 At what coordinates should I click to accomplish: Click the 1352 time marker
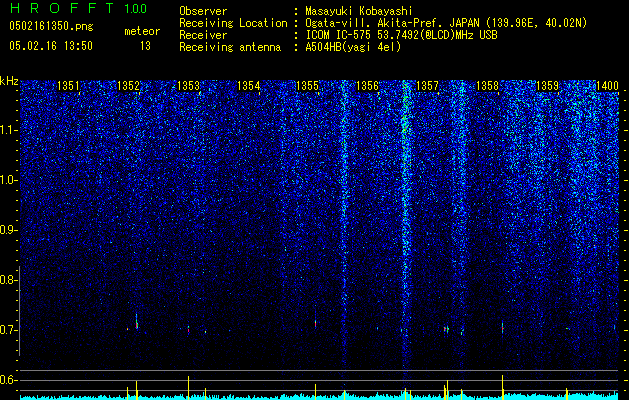point(128,86)
